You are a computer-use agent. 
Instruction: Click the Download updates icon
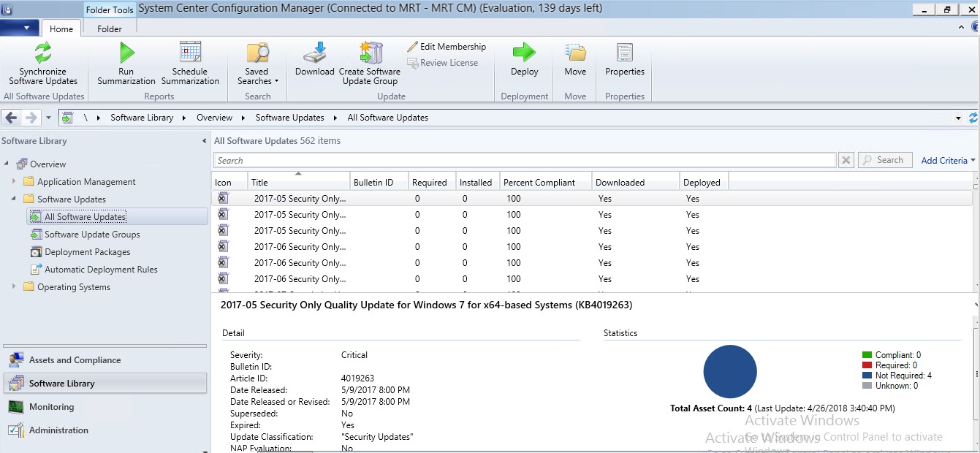point(314,53)
